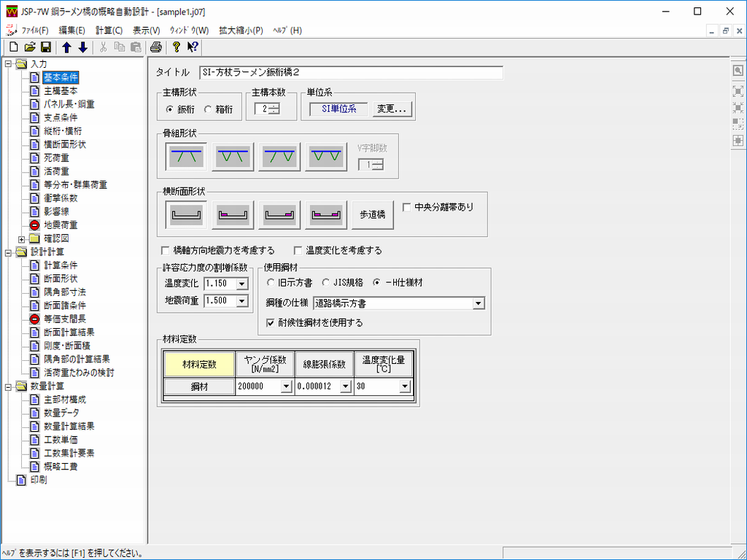Image resolution: width=747 pixels, height=560 pixels.
Task: Enable the 中央分離帯あり checkbox
Action: [x=407, y=207]
